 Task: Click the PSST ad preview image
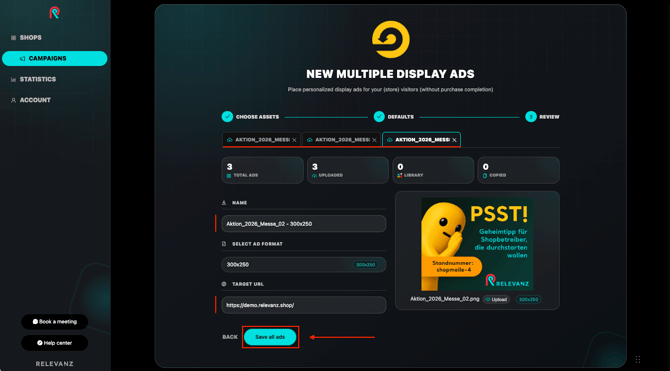477,244
